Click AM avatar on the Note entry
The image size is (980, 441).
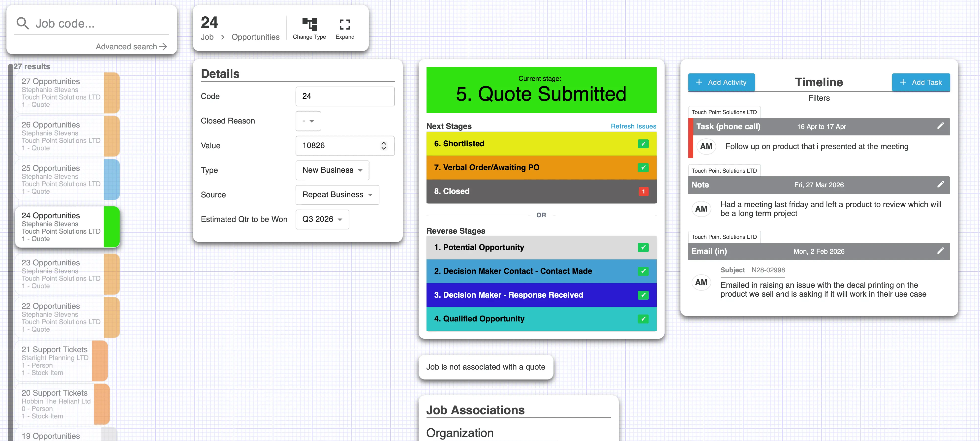[x=701, y=209]
